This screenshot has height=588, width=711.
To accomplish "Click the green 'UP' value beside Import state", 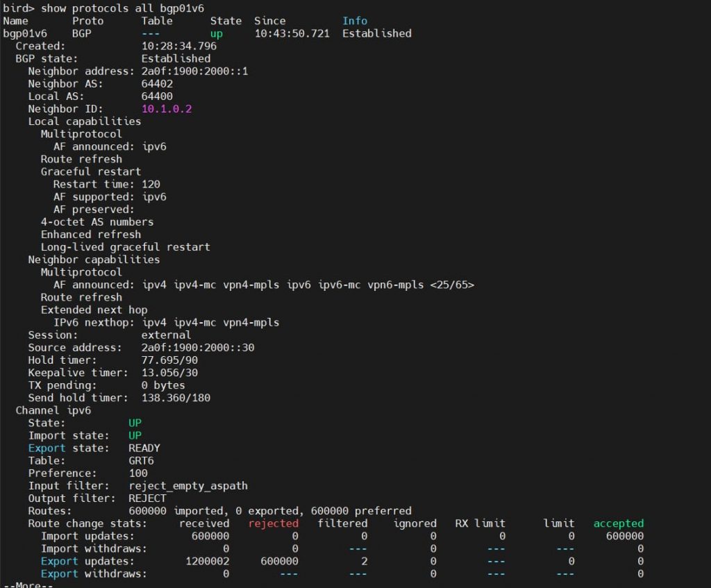I will [x=135, y=436].
